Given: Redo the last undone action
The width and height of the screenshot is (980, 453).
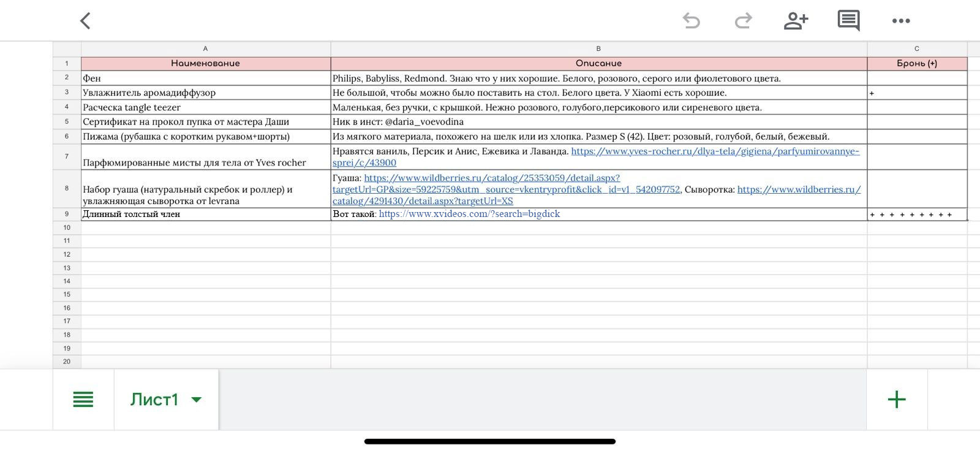Looking at the screenshot, I should 743,21.
